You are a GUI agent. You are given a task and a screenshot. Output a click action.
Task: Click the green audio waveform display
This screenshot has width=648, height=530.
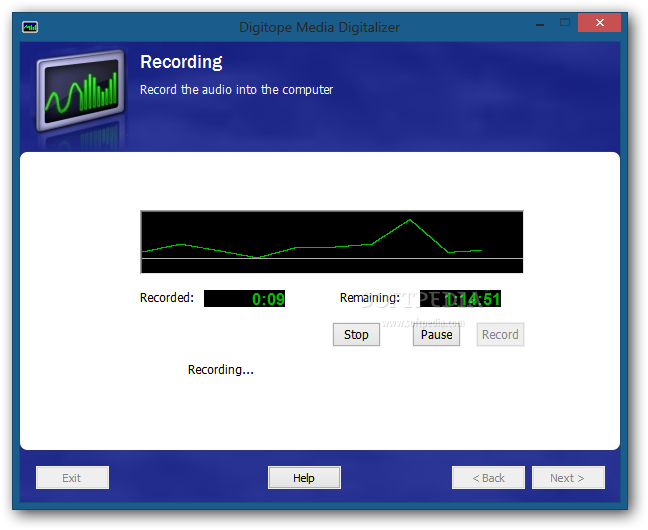click(x=332, y=242)
